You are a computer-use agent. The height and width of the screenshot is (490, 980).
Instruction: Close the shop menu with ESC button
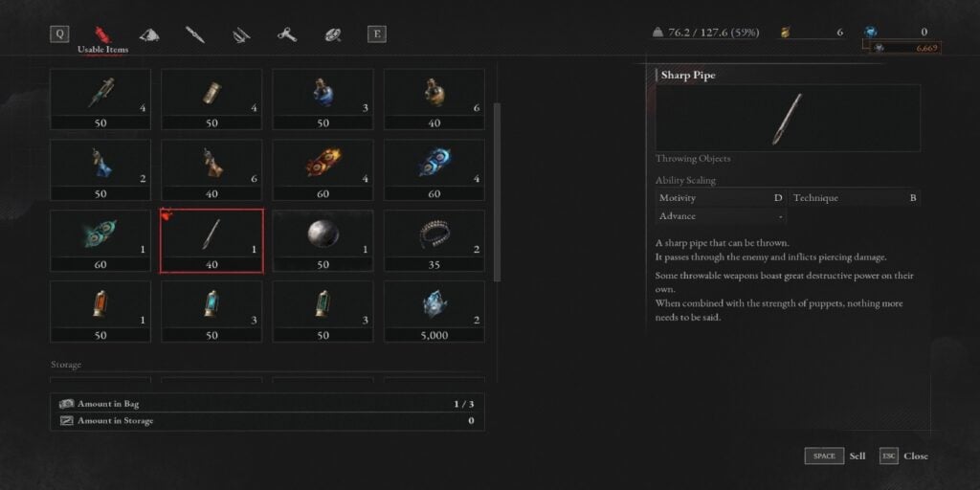click(903, 457)
